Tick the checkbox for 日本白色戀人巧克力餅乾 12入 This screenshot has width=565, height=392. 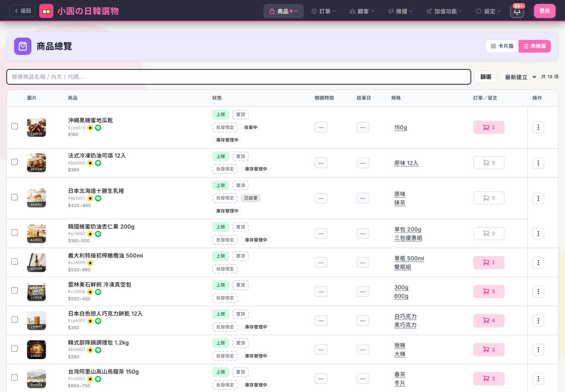pos(15,320)
